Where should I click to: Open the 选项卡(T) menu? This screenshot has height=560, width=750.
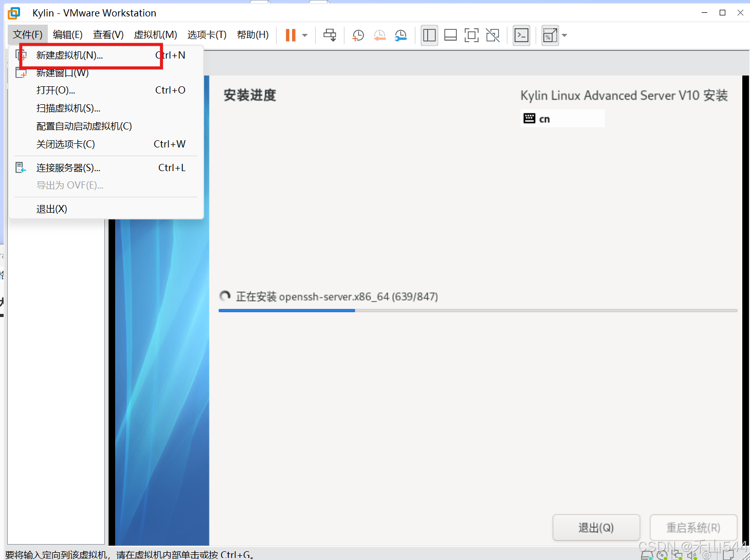point(207,34)
